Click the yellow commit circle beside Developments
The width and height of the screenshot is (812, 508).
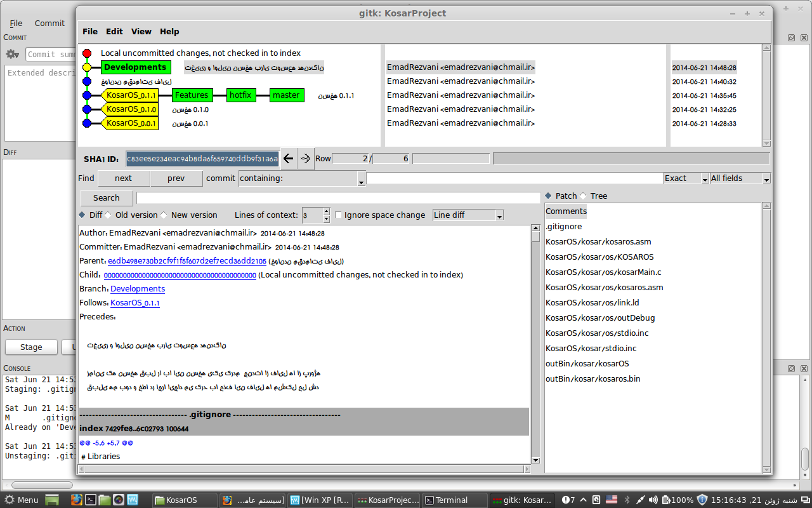87,67
